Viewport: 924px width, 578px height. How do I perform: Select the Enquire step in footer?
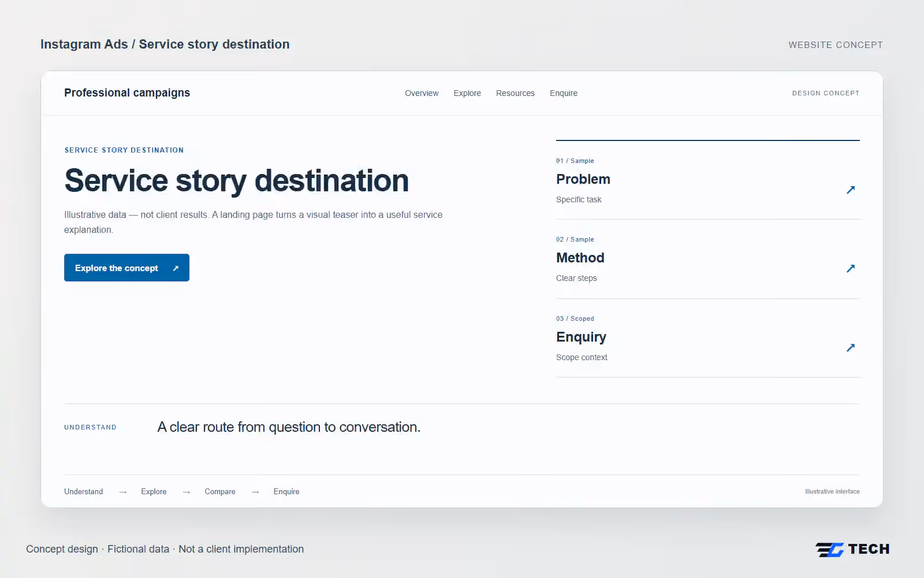point(286,491)
